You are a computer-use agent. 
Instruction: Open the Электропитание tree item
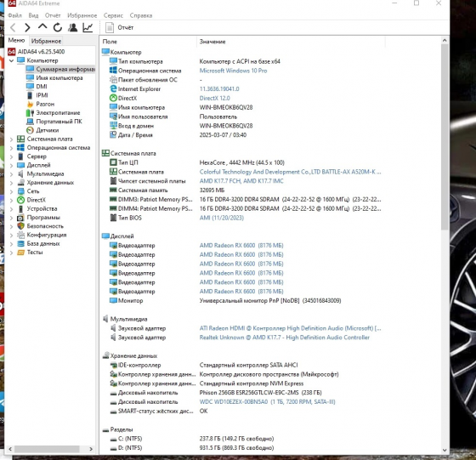coord(58,112)
